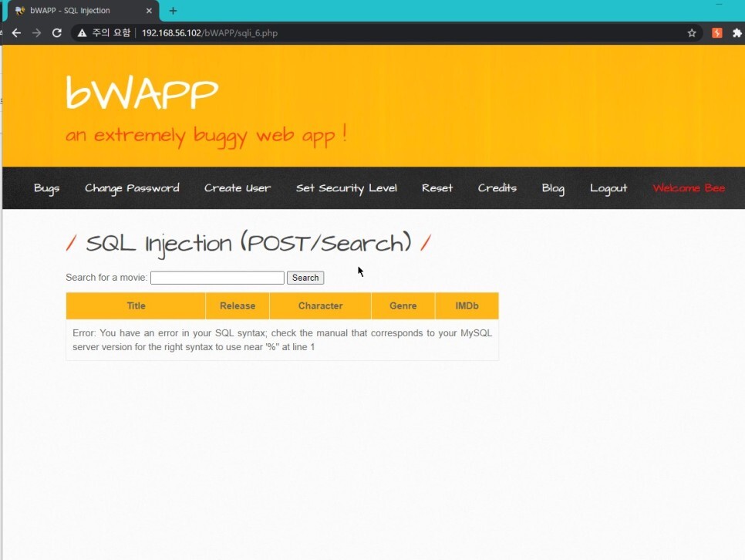This screenshot has width=745, height=560.
Task: Select the bWAPP - SQL Injection tab
Action: click(83, 11)
